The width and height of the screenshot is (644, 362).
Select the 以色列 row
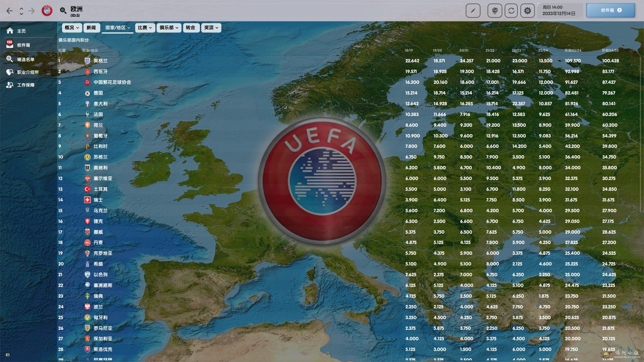click(347, 275)
